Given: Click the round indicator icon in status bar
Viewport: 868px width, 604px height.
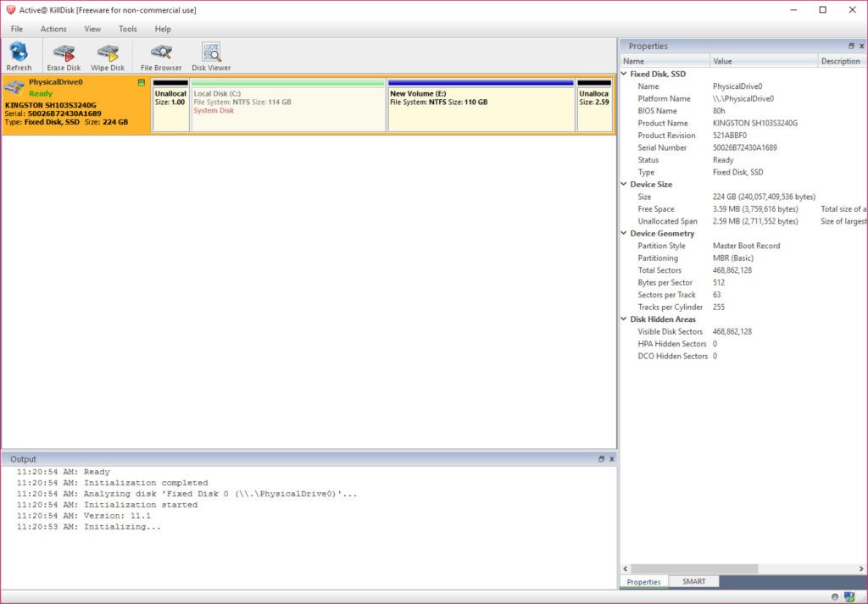Looking at the screenshot, I should tap(835, 597).
